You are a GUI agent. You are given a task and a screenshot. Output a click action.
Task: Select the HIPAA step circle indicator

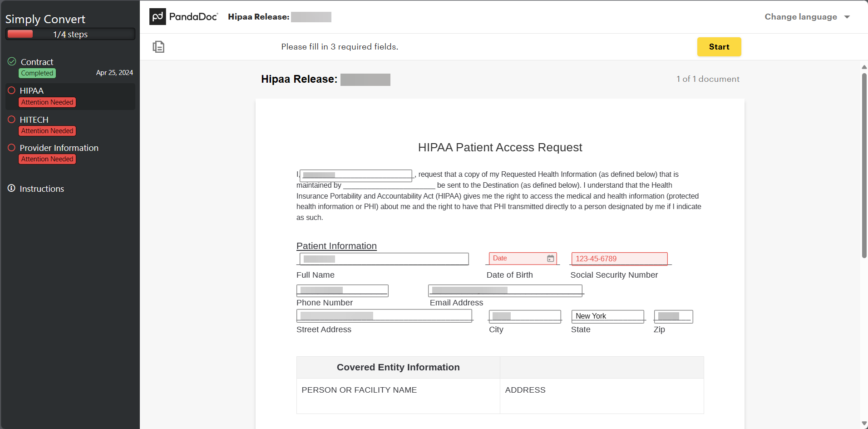[x=12, y=90]
